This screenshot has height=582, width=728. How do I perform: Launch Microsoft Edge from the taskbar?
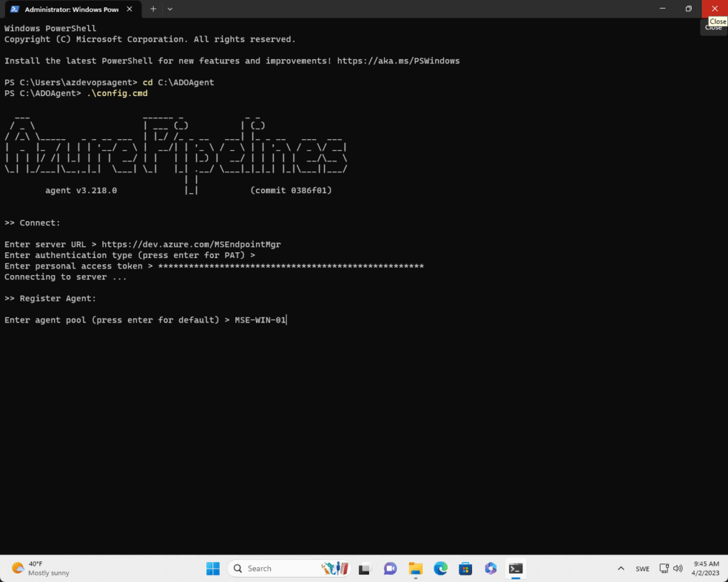[441, 568]
